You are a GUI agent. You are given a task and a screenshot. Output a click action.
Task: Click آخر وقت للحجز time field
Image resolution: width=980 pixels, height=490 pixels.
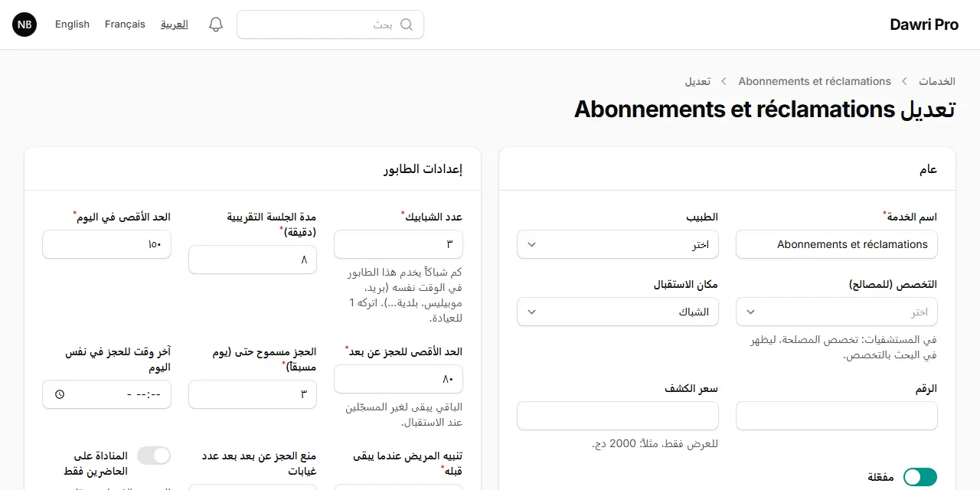[x=107, y=394]
